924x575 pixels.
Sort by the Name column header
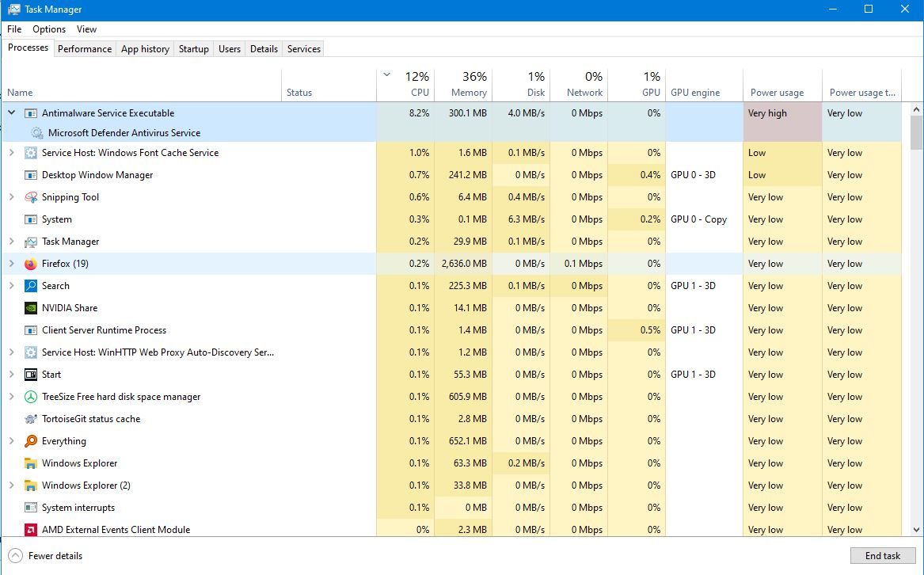pos(142,85)
